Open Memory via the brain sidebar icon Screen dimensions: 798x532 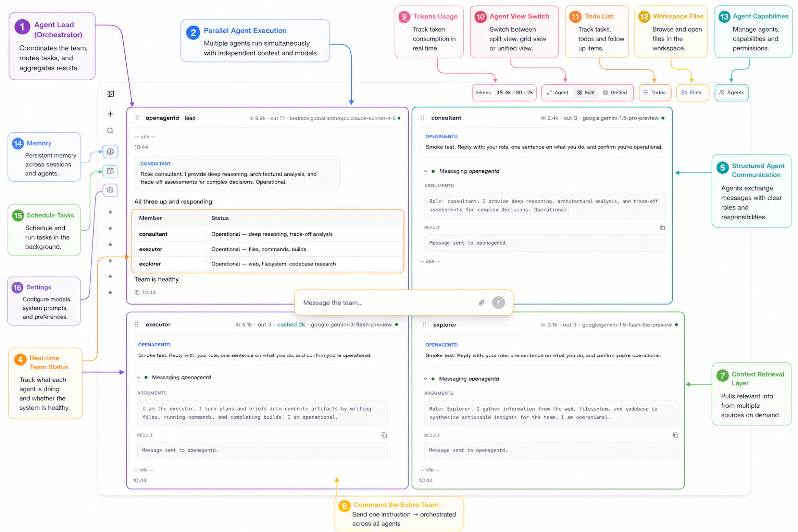pyautogui.click(x=110, y=151)
